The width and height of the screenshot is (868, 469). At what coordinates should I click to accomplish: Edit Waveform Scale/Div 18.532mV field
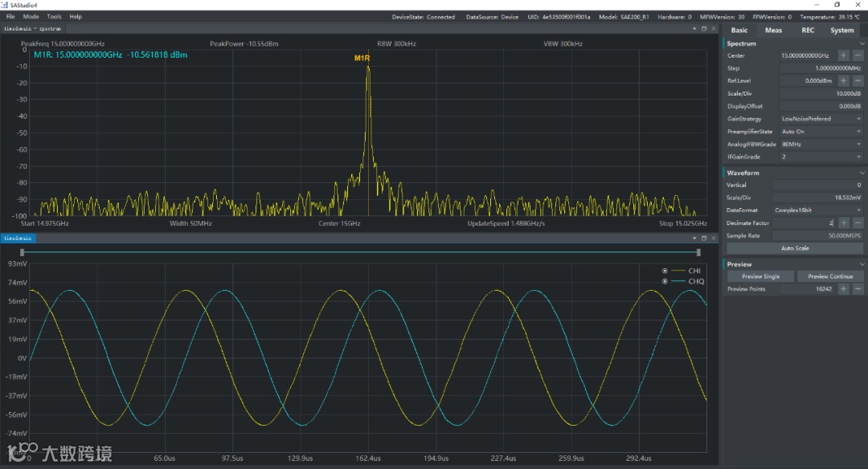click(x=817, y=198)
